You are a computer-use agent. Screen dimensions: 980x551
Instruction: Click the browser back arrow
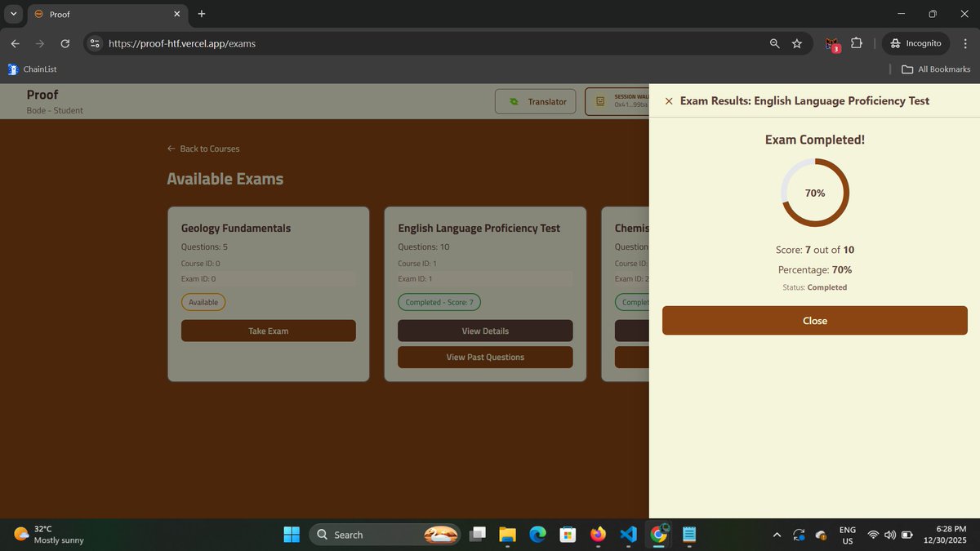[x=15, y=43]
